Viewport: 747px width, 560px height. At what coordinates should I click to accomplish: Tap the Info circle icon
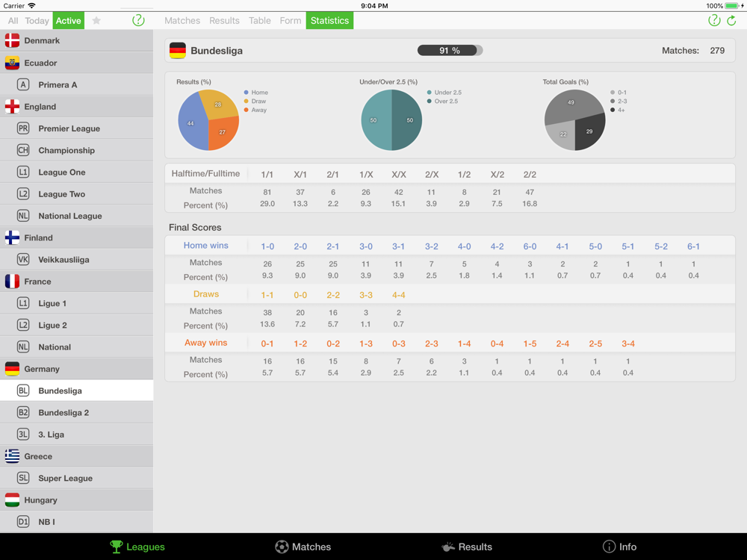[609, 547]
